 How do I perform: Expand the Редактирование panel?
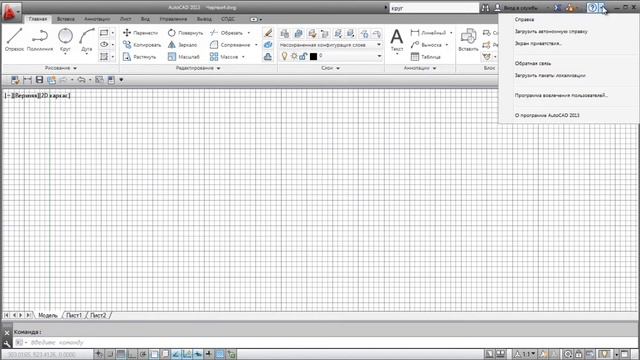198,68
